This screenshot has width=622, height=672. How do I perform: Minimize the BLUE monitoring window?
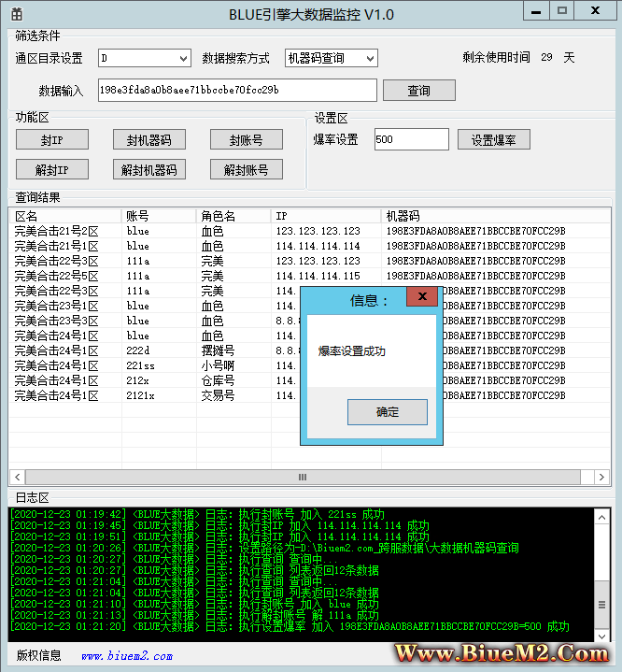pyautogui.click(x=535, y=10)
